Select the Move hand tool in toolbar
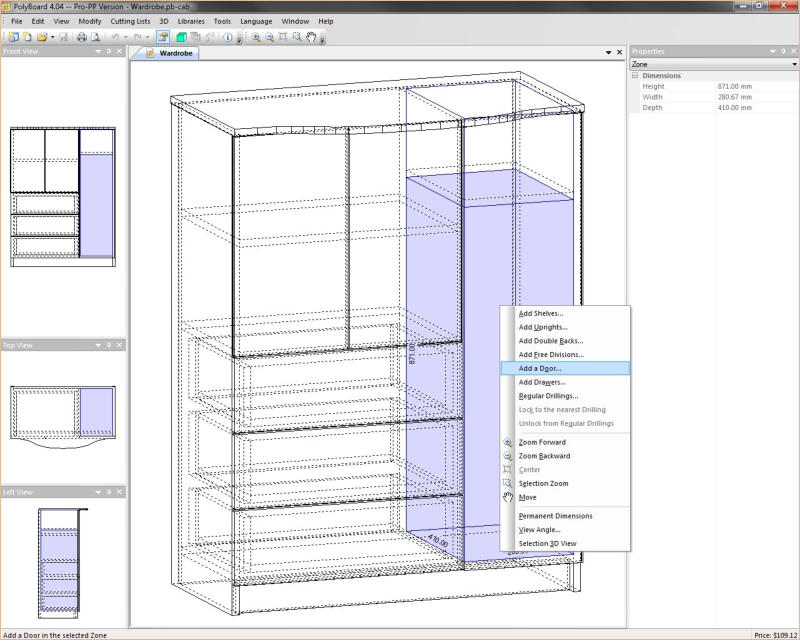The image size is (800, 641). pyautogui.click(x=312, y=37)
